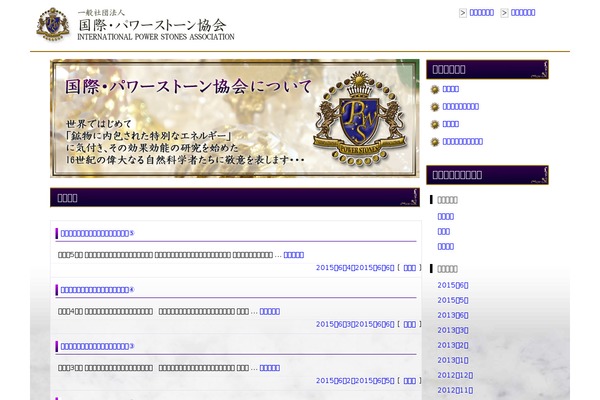
Task: Click the bracketed category link beside the 2015-6-4 date
Action: pos(409,268)
